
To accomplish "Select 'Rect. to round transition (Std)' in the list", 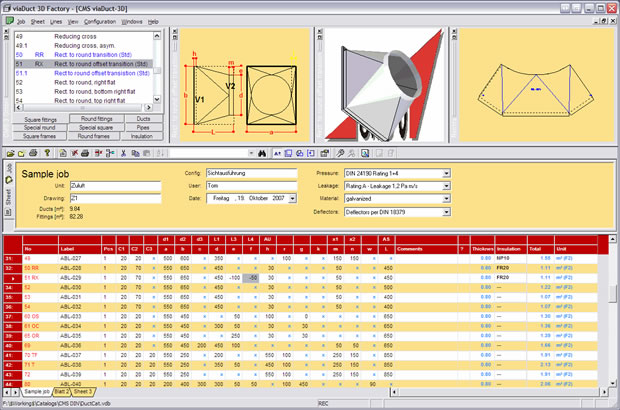I will tap(83, 55).
